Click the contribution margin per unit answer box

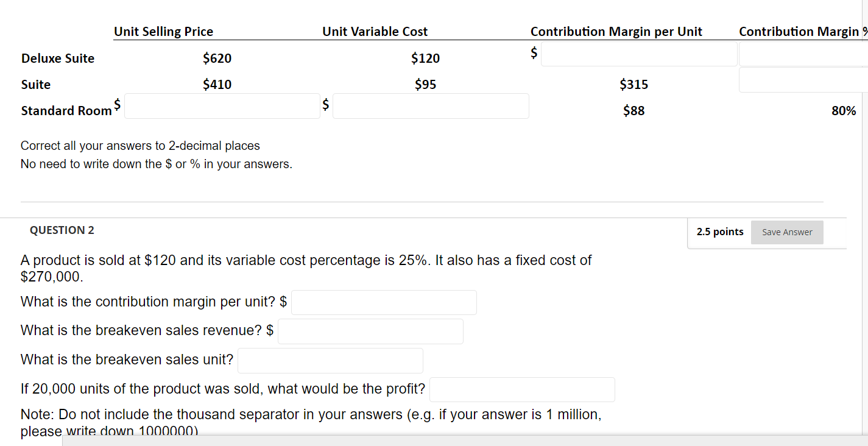(384, 302)
